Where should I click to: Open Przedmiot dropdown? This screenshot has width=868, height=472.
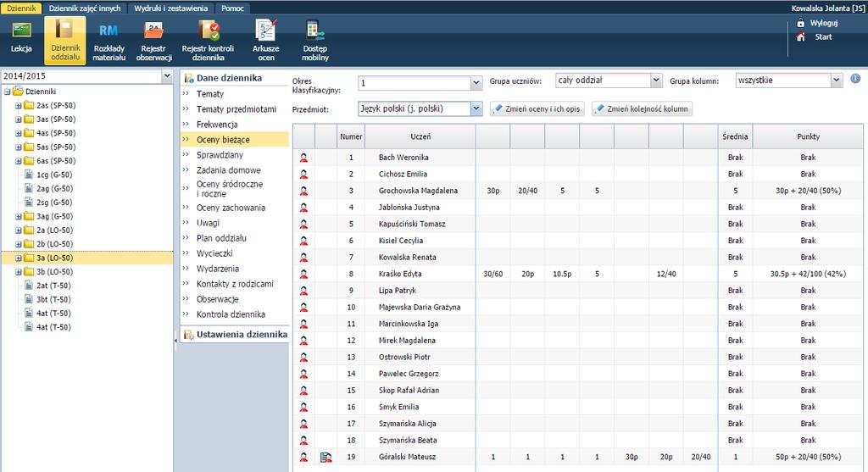coord(476,108)
